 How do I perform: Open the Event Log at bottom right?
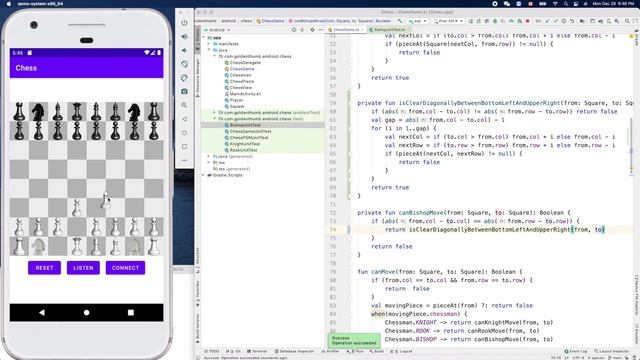click(576, 351)
